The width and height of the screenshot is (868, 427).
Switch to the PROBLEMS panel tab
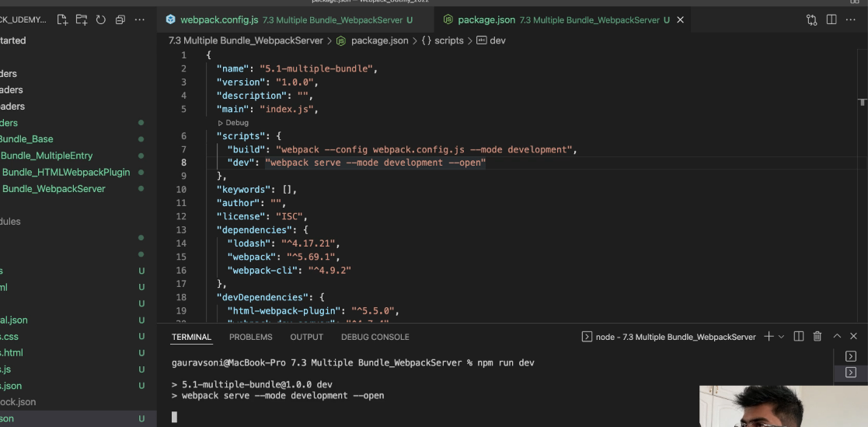[251, 337]
